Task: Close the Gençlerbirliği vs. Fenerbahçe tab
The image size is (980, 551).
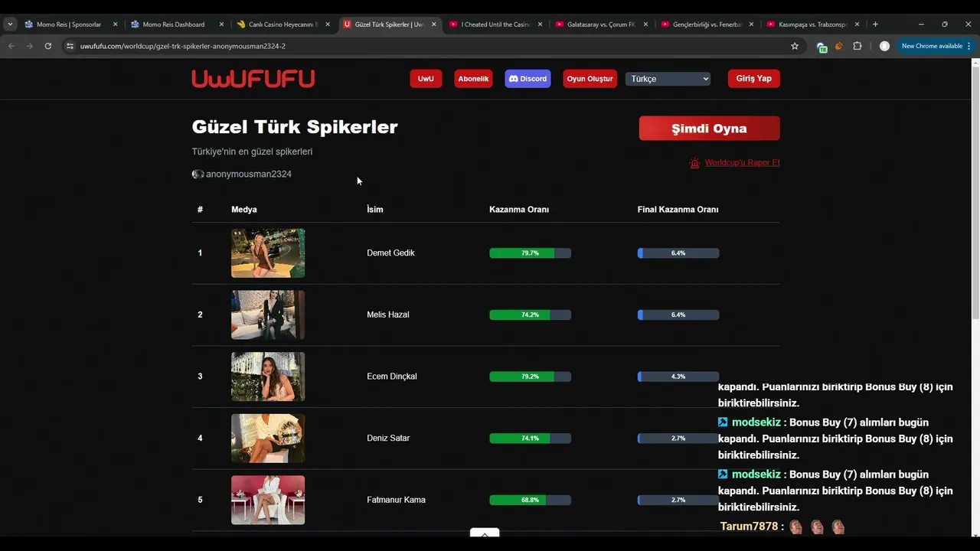Action: pos(752,24)
